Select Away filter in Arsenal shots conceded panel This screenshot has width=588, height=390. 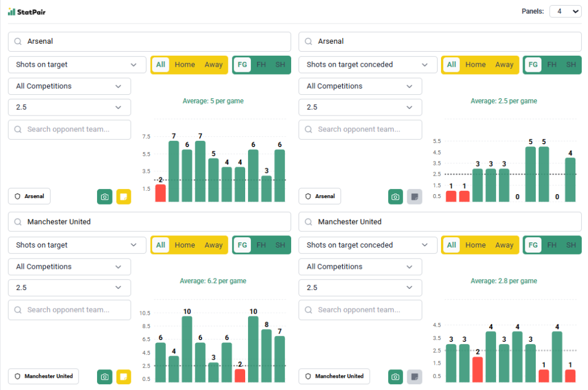504,65
